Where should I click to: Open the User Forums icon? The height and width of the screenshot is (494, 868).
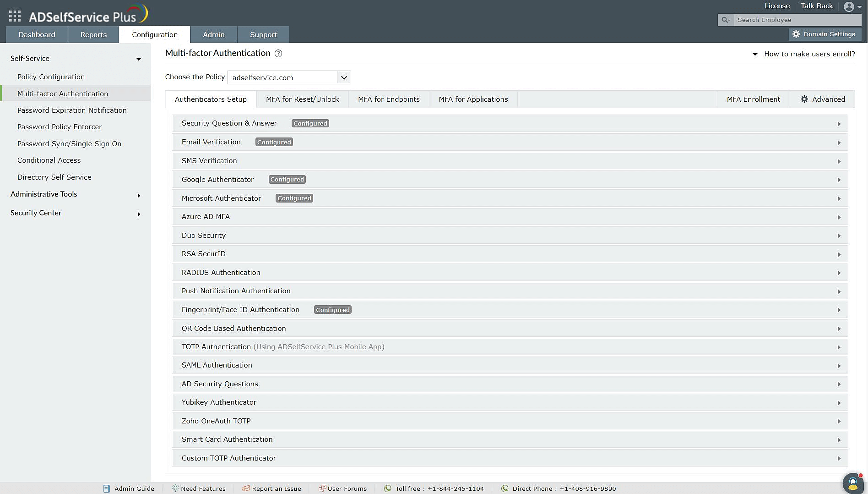coord(322,489)
